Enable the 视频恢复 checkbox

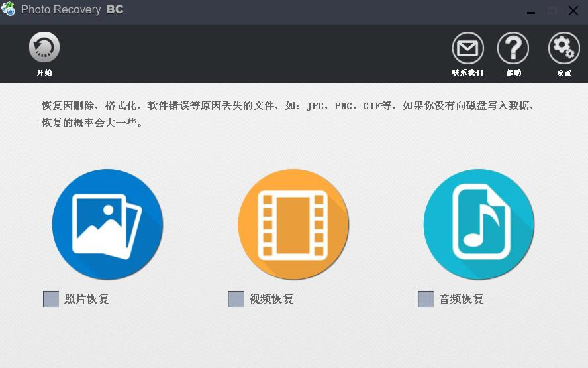[x=236, y=299]
